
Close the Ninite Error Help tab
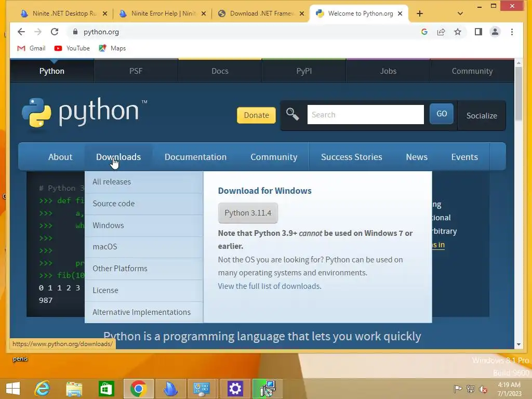coord(204,14)
